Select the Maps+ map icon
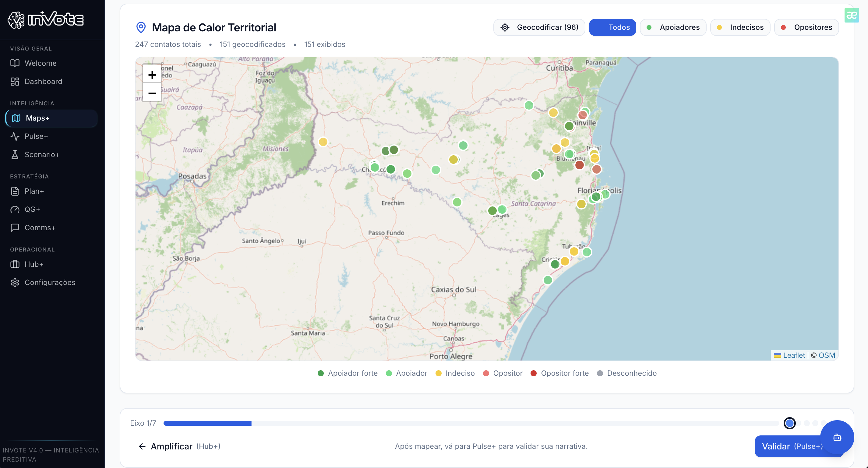This screenshot has height=468, width=868. click(x=16, y=118)
